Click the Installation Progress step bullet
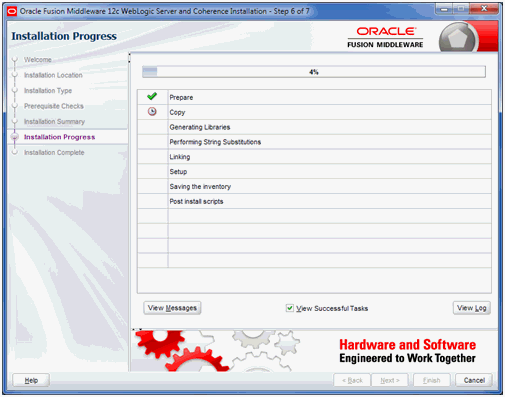This screenshot has width=505, height=397. (x=14, y=137)
